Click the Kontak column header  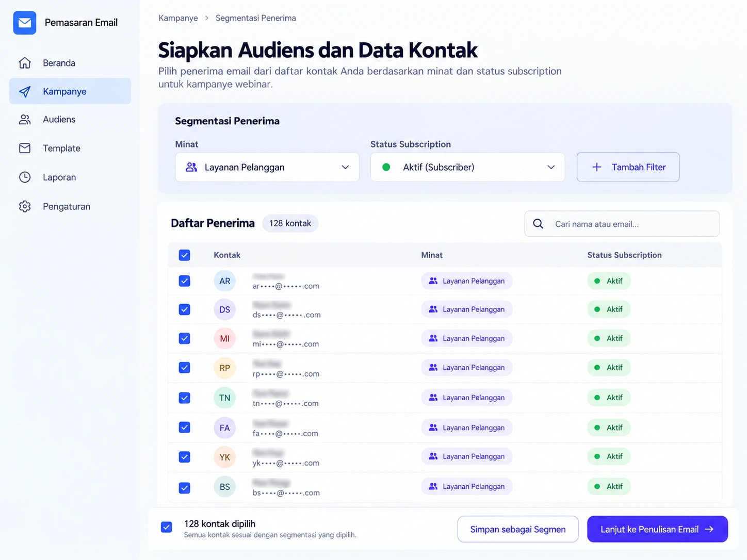(227, 255)
